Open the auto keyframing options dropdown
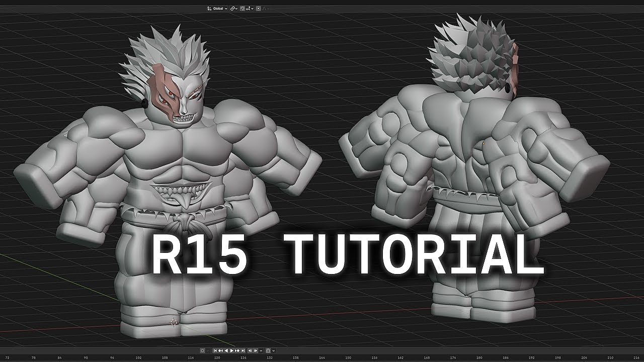The width and height of the screenshot is (644, 362). (208, 350)
